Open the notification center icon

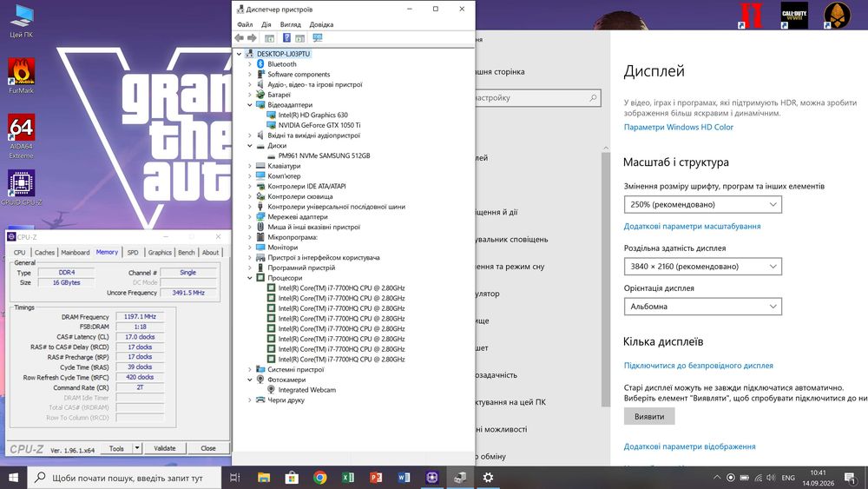point(851,478)
